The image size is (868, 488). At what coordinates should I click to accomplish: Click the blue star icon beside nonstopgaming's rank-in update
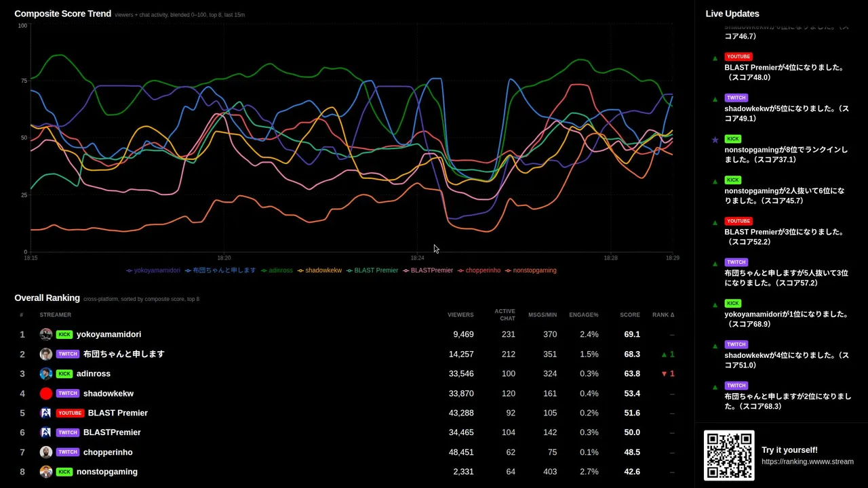coord(715,140)
